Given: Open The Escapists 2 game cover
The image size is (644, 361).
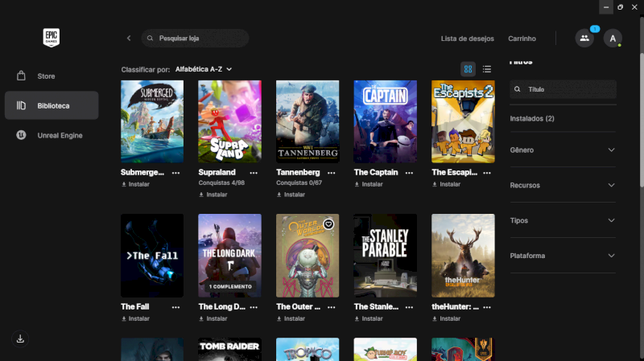Looking at the screenshot, I should coord(463,121).
